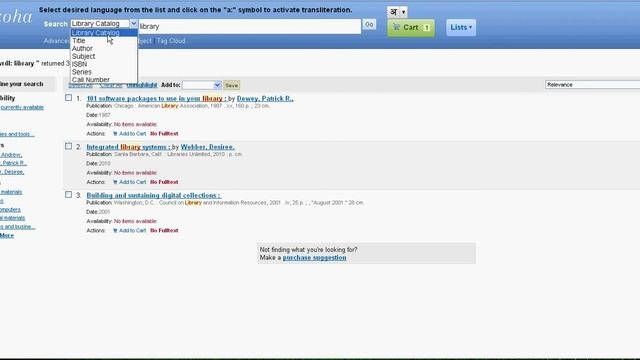The image size is (640, 360).
Task: Add result 1 to cart
Action: [x=129, y=134]
